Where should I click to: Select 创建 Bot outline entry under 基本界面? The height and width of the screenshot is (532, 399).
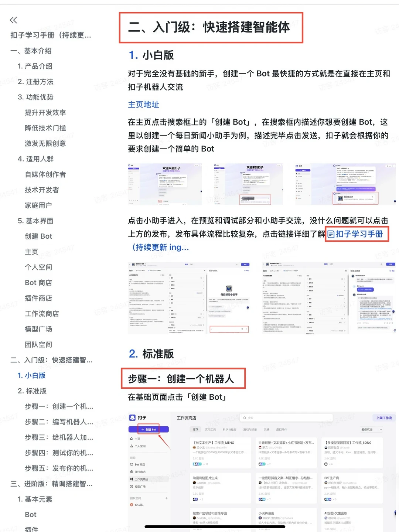[x=38, y=236]
